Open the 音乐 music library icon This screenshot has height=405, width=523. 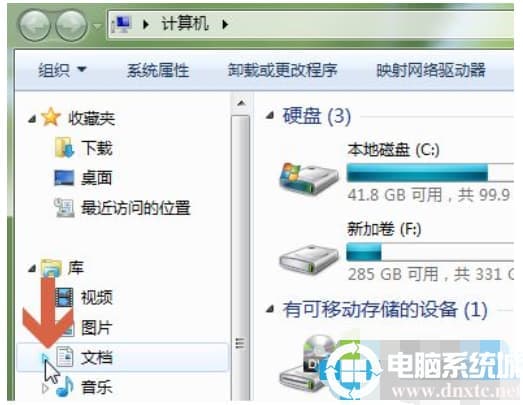(x=65, y=386)
